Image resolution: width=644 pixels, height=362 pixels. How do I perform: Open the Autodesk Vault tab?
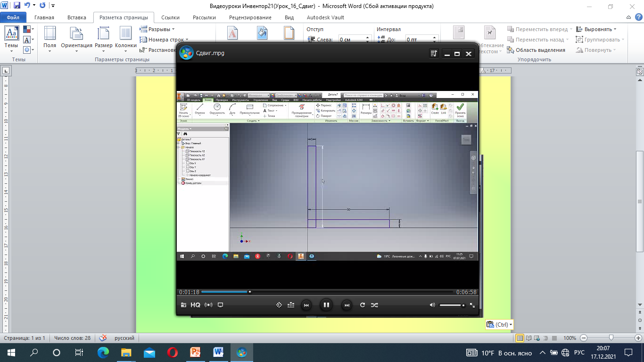point(325,17)
